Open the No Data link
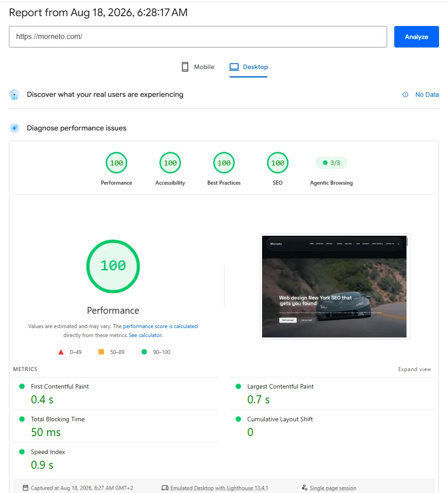Screen dimensions: 448x493 point(427,95)
